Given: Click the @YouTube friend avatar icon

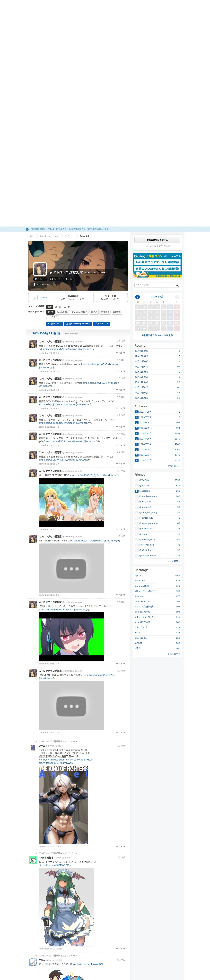Looking at the screenshot, I should click(136, 480).
